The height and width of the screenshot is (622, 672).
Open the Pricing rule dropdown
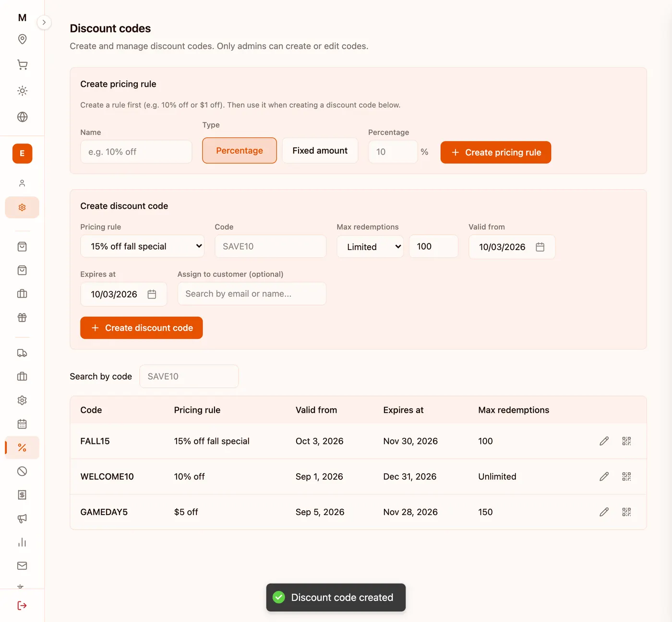142,246
